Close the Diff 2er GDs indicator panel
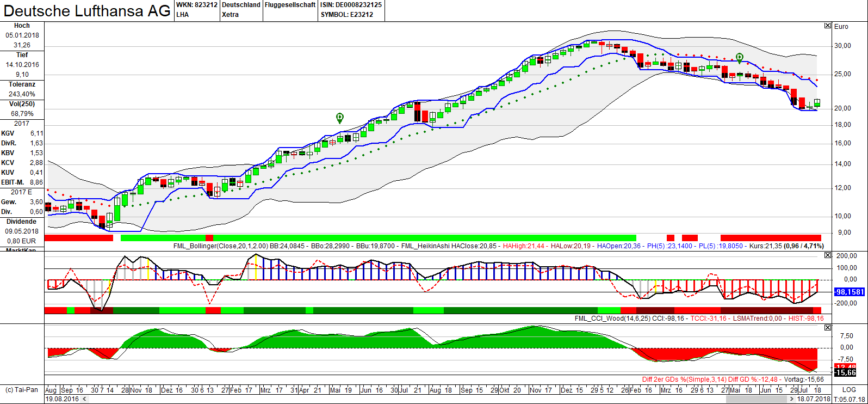This screenshot has height=404, width=868. coord(828,327)
